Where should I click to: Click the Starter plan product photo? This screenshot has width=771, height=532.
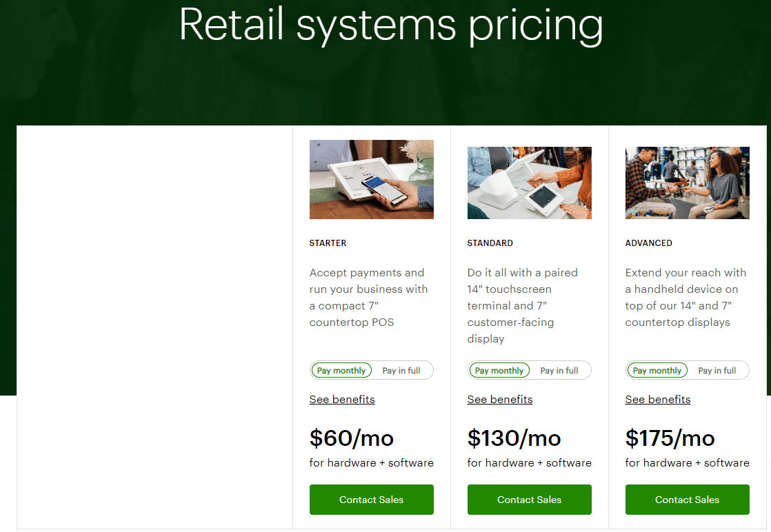[x=372, y=179]
